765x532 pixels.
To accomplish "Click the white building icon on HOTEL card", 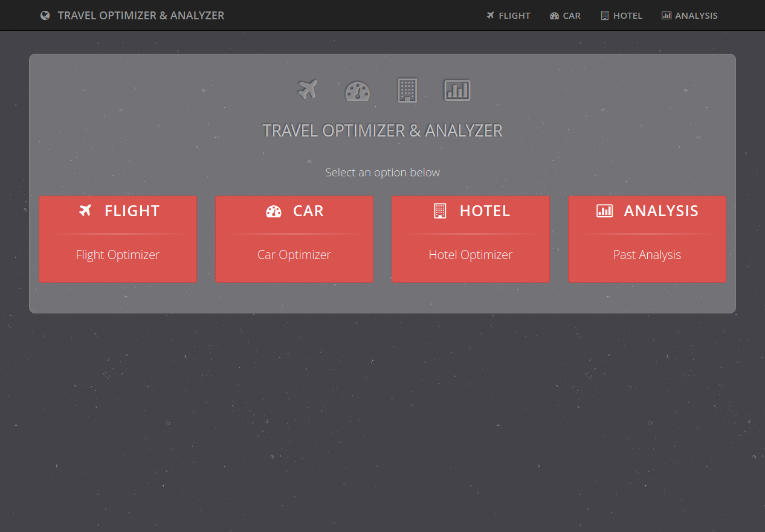I will (440, 211).
